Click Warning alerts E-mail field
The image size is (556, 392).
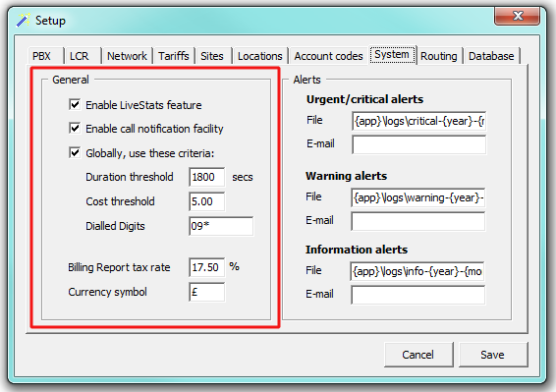[x=418, y=221]
